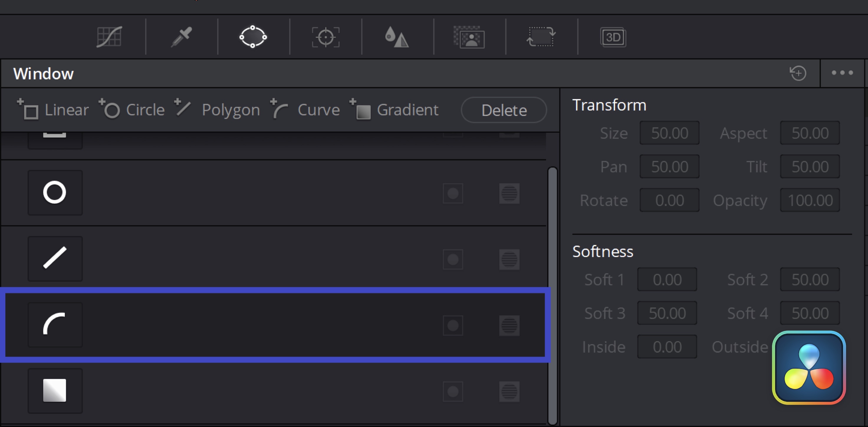Open the Key palette icon
This screenshot has height=427, width=868.
tap(469, 37)
